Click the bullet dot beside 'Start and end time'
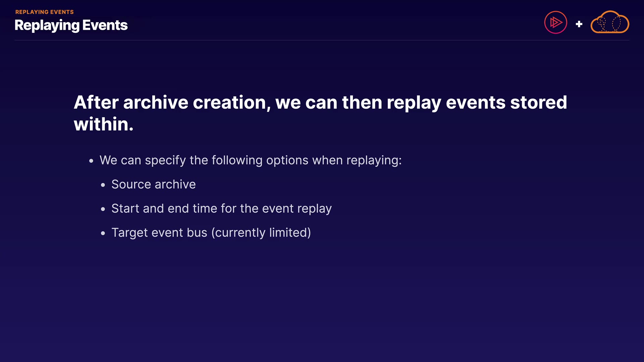The width and height of the screenshot is (644, 362). 103,209
